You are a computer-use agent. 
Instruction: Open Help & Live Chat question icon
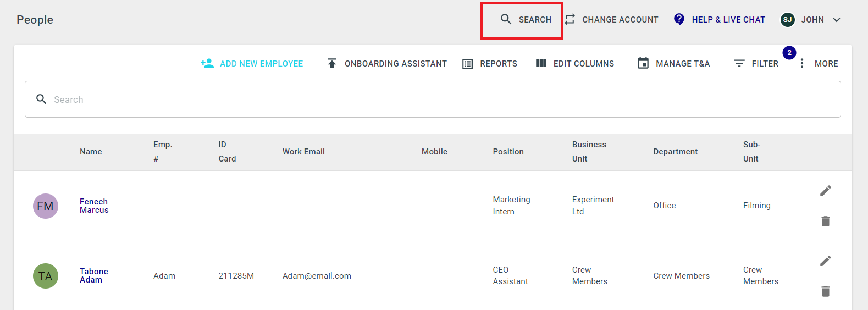pos(679,19)
